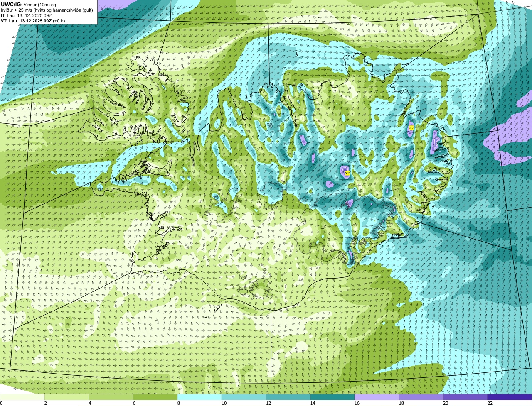The height and width of the screenshot is (406, 532).
Task: Click the 'VT: Lau. 13.12.2025 09Z (+0 h)' line
Action: (33, 21)
